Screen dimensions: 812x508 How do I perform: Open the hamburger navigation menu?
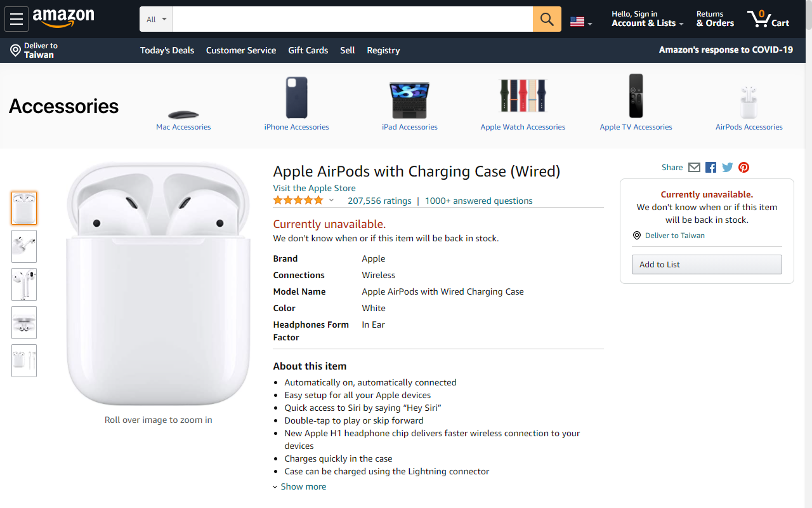click(x=16, y=18)
